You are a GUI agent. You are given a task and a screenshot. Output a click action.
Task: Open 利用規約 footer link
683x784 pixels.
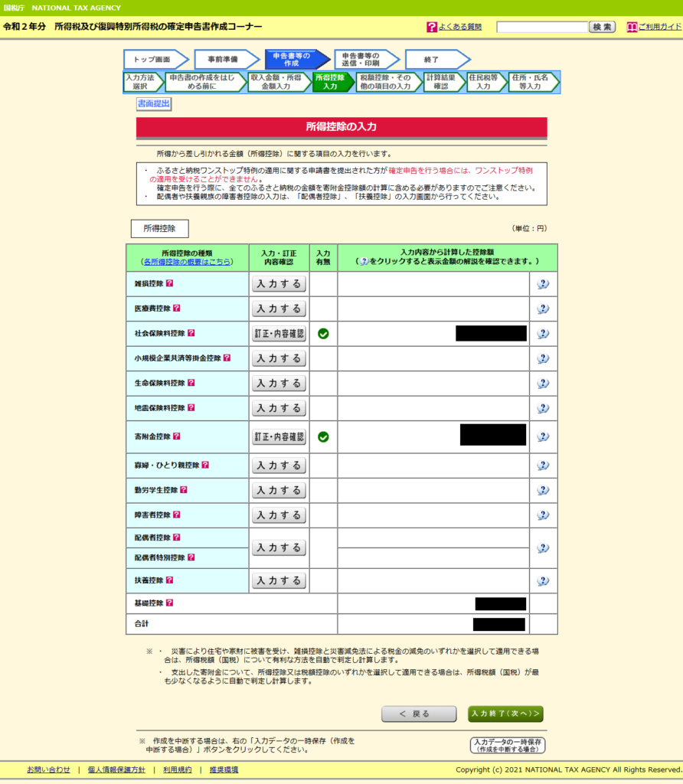pos(178,770)
